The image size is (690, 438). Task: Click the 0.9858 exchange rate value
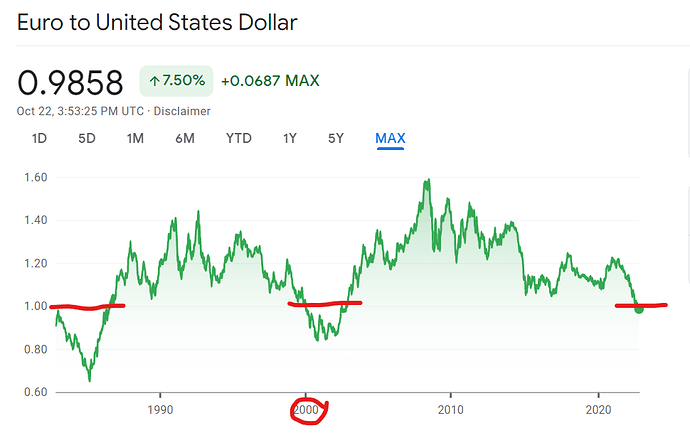[70, 83]
